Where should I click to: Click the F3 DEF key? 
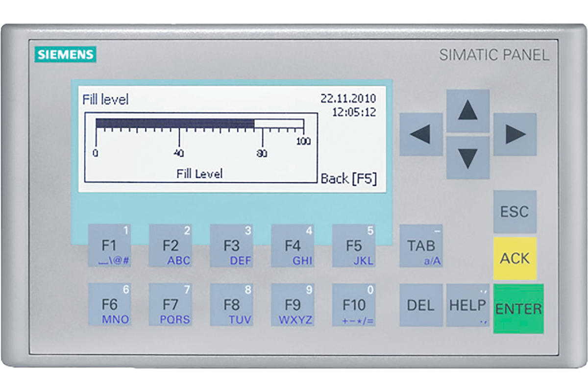(232, 246)
